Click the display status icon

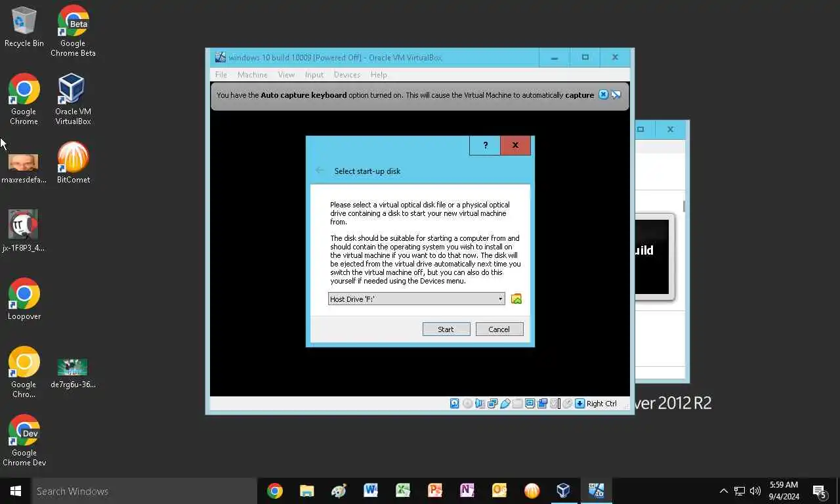point(530,404)
